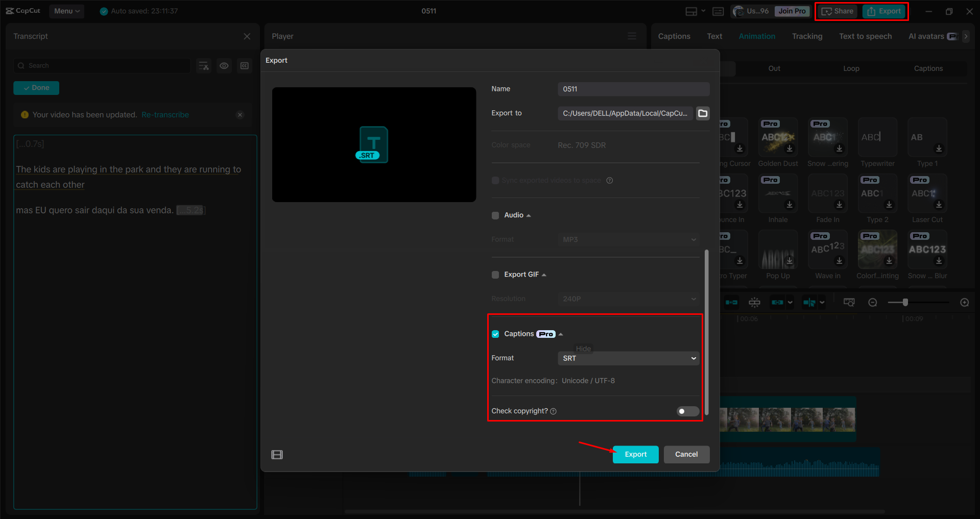
Task: Click the browse folder icon beside export path
Action: tap(702, 113)
